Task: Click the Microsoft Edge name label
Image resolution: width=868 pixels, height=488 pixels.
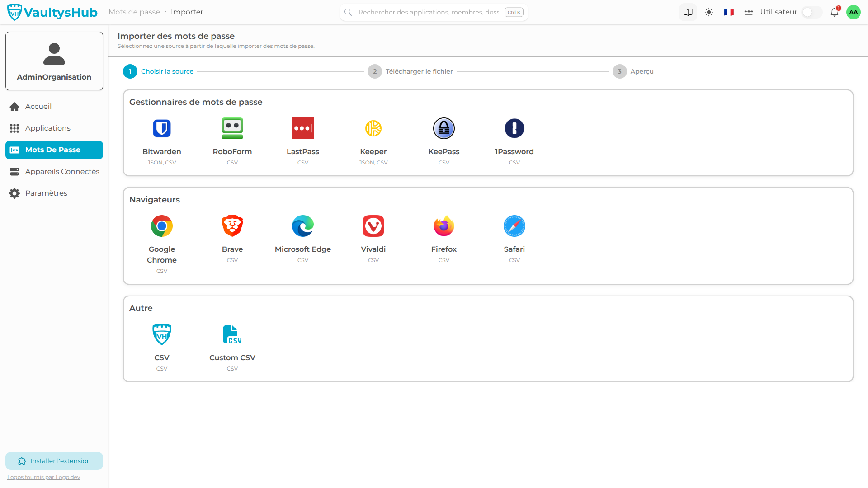Action: pos(303,249)
